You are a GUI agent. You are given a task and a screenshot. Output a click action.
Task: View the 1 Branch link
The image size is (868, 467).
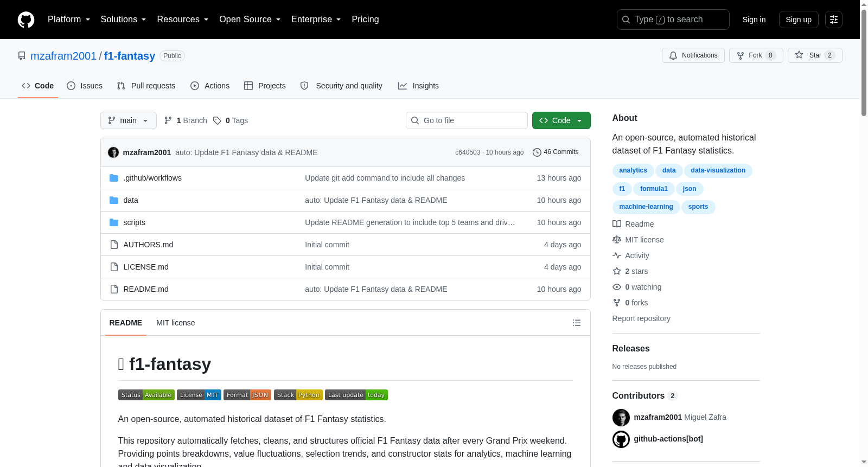click(186, 120)
